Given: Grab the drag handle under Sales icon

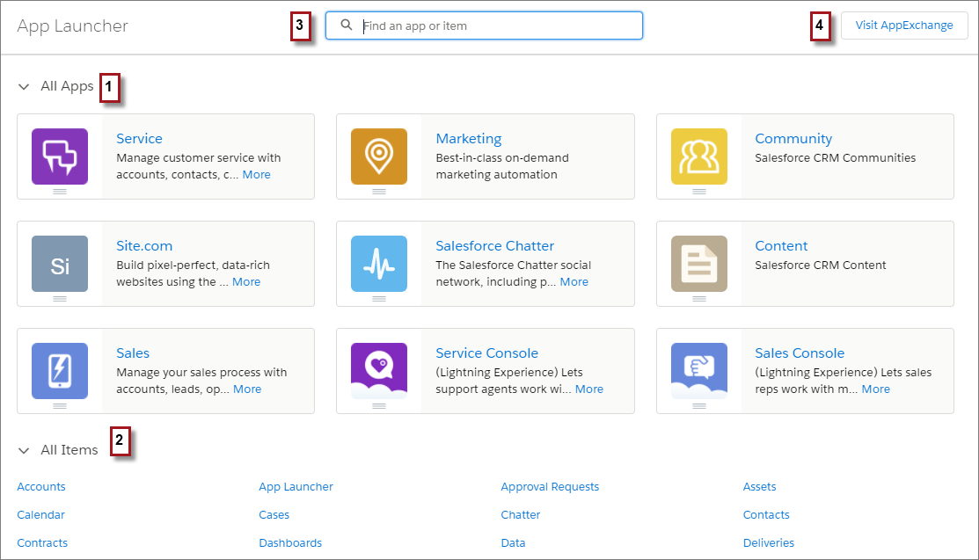Looking at the screenshot, I should click(x=60, y=406).
